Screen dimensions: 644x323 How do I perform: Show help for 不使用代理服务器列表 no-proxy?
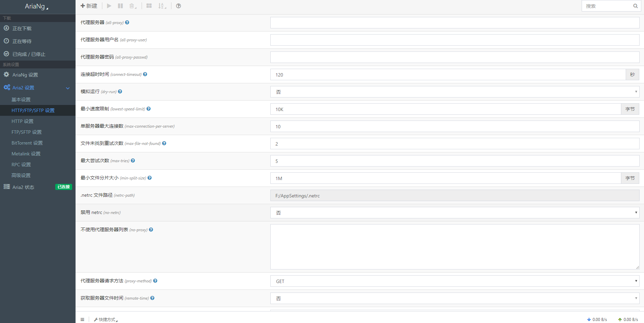coord(151,230)
